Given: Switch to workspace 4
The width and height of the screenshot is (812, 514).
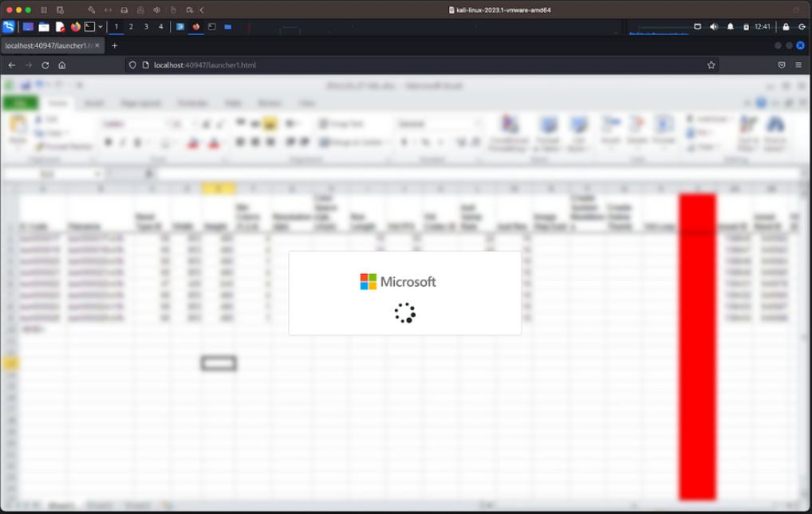Looking at the screenshot, I should pos(160,26).
